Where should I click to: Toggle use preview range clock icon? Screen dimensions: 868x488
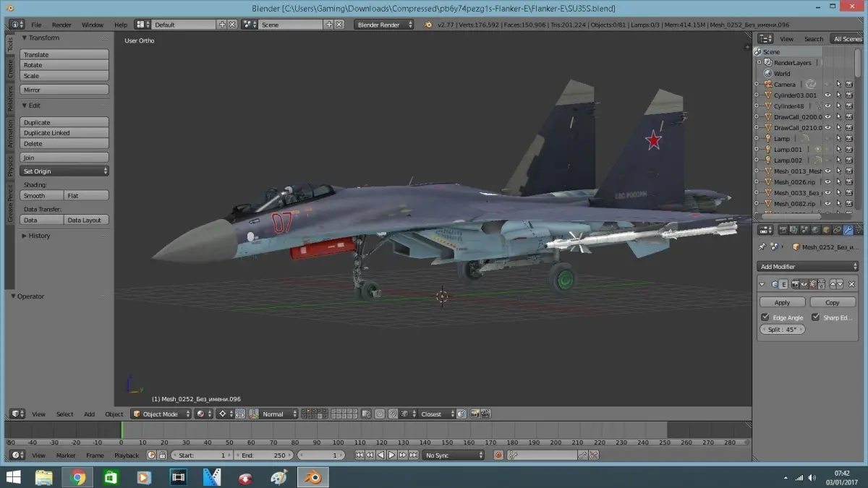[151, 455]
